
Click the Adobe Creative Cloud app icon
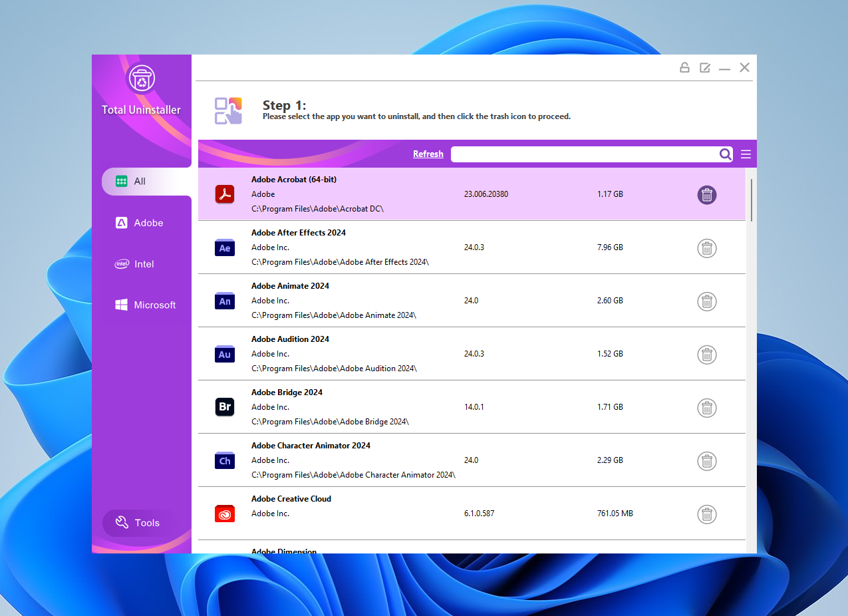225,514
